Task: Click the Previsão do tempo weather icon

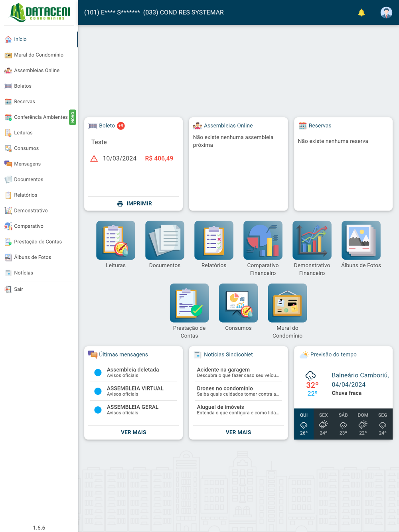Action: pyautogui.click(x=304, y=355)
